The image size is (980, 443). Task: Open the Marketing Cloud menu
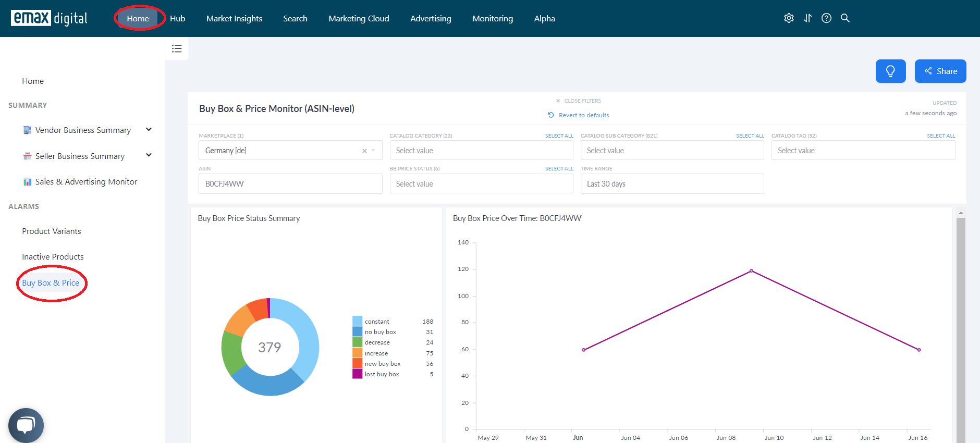coord(359,18)
